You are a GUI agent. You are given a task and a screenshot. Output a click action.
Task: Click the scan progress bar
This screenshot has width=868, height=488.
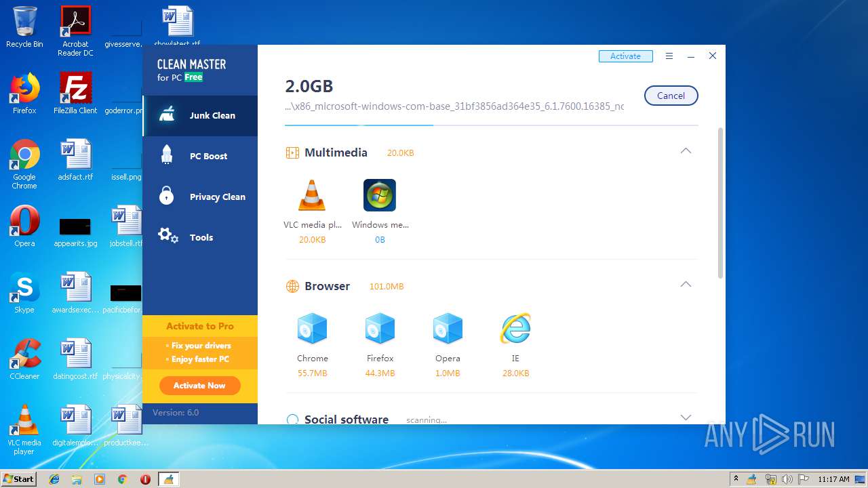[491, 125]
